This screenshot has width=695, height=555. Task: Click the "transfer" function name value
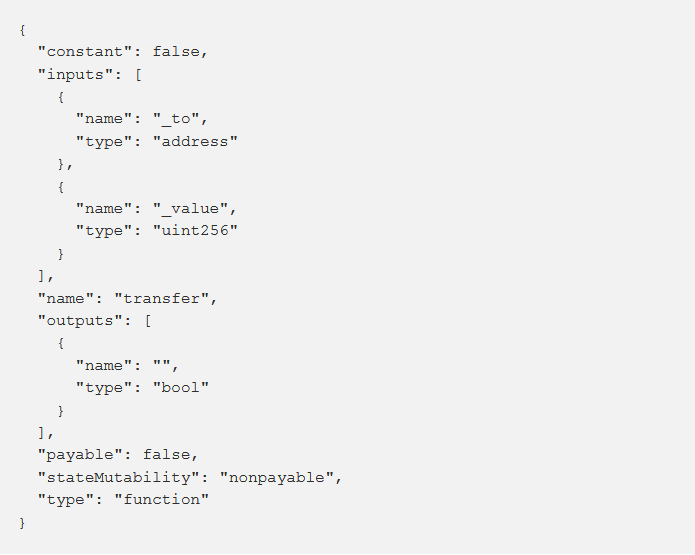point(161,298)
